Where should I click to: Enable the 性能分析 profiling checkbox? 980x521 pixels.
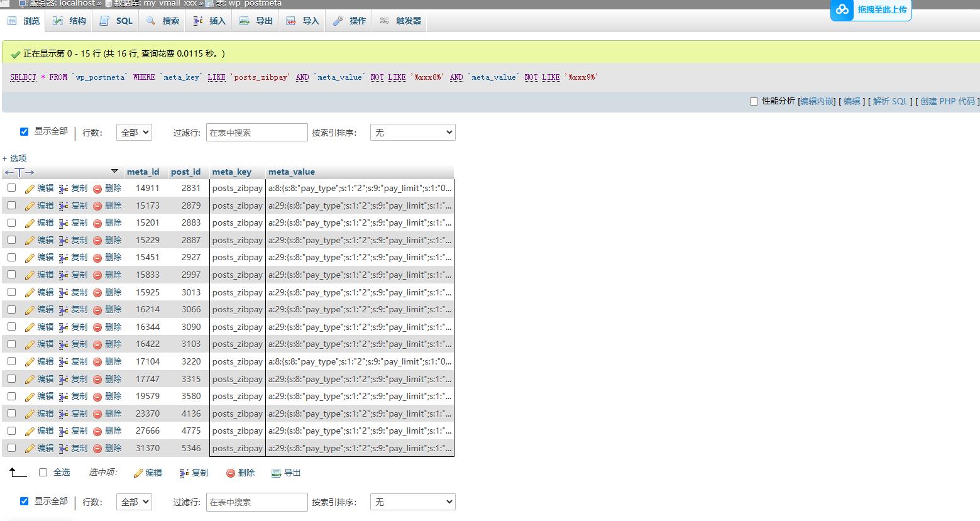point(754,101)
